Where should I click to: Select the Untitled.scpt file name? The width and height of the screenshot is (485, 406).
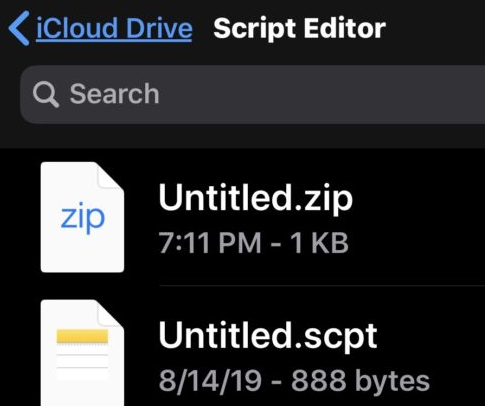tap(268, 336)
